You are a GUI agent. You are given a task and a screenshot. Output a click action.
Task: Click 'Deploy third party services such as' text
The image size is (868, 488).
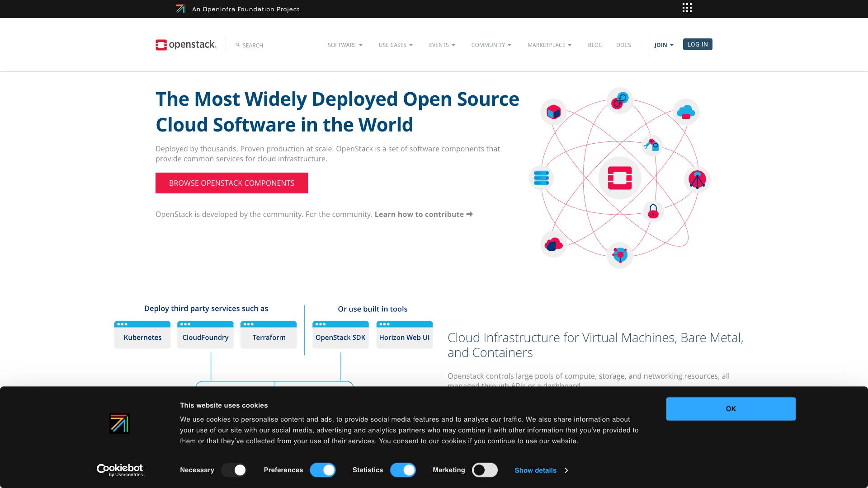[206, 309]
